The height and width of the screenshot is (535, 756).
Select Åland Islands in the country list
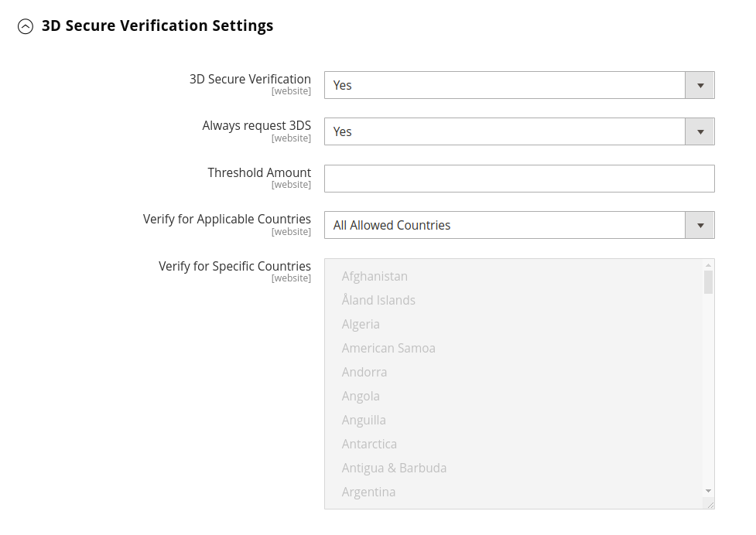click(378, 300)
